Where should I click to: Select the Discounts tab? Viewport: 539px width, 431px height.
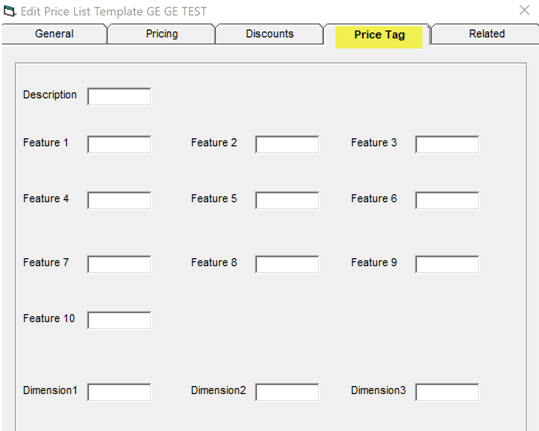[x=270, y=34]
